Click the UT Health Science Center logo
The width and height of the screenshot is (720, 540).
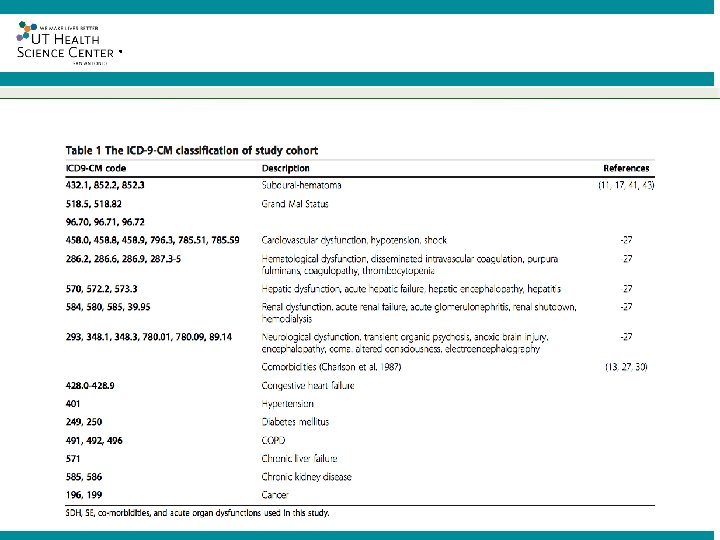click(x=69, y=43)
